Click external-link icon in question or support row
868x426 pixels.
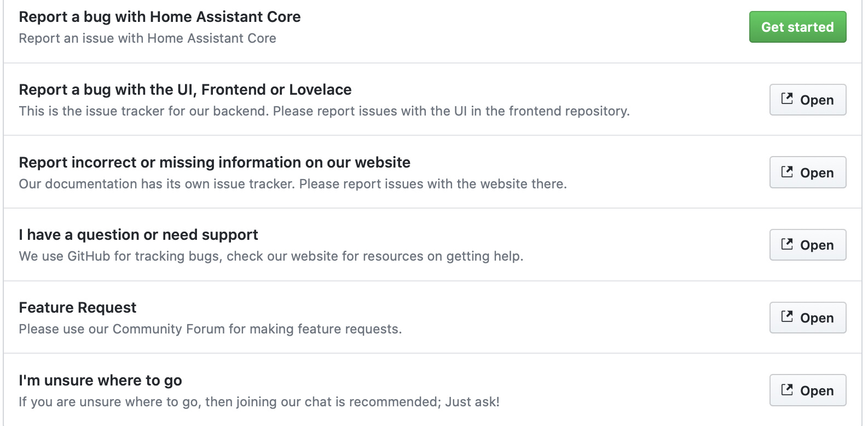click(x=786, y=244)
